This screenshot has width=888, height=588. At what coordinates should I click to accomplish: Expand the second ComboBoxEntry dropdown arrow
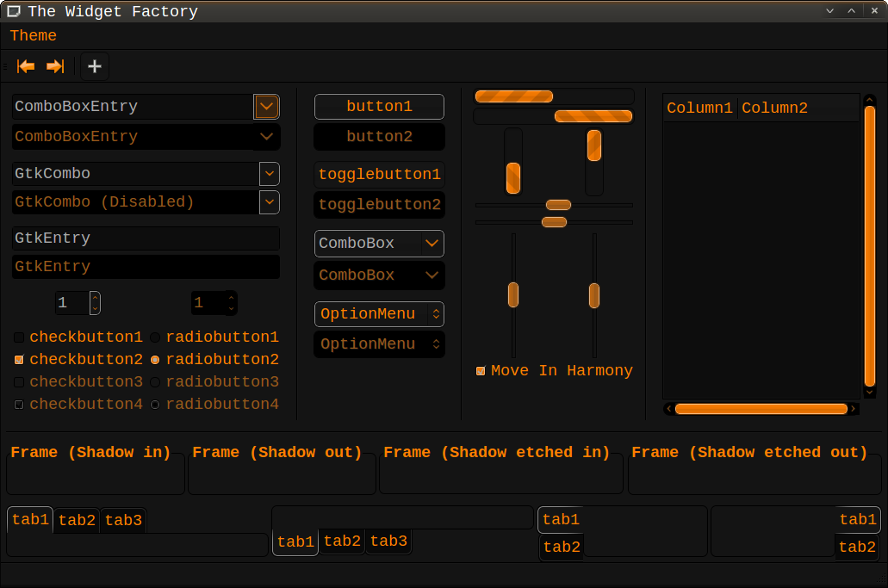tap(267, 136)
